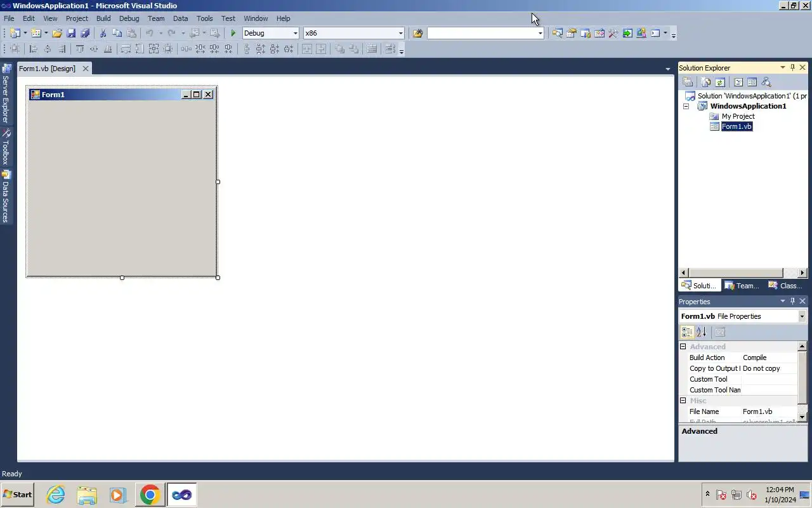Open Start Page with green arrow icon
Viewport: 812px width, 508px height.
[627, 33]
